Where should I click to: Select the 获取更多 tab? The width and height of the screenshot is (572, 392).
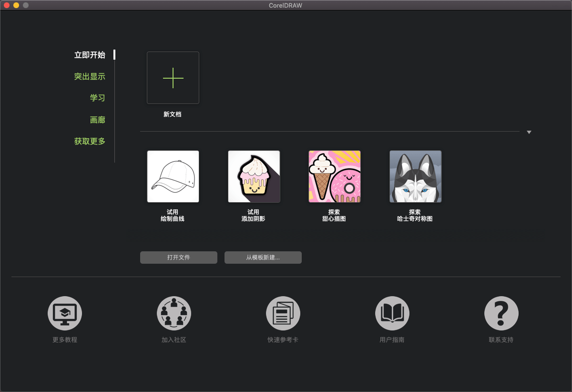[90, 141]
